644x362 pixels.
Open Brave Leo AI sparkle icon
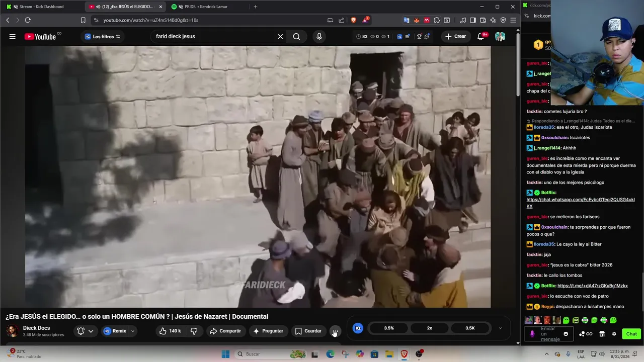(493, 20)
